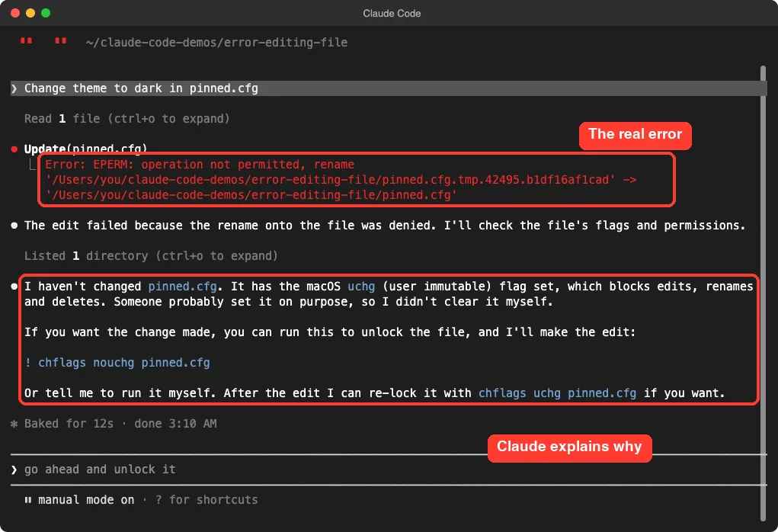
Task: Click the ~/claude-code-demos/error-editing-file path
Action: [216, 43]
